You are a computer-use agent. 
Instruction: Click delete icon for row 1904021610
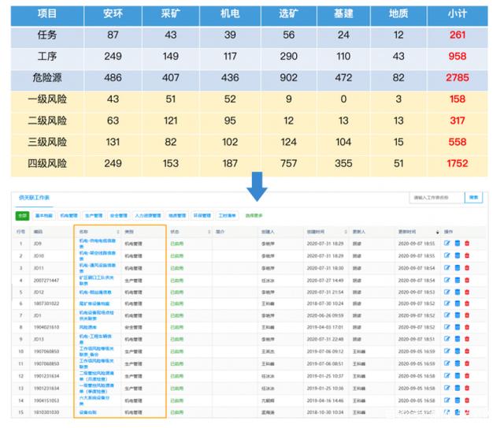[466, 327]
